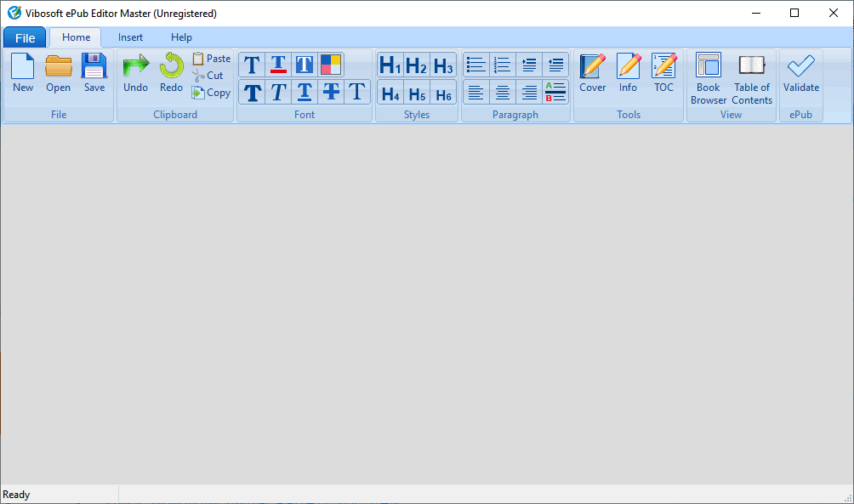Pick the text color with red underline
Image resolution: width=854 pixels, height=504 pixels.
(278, 65)
